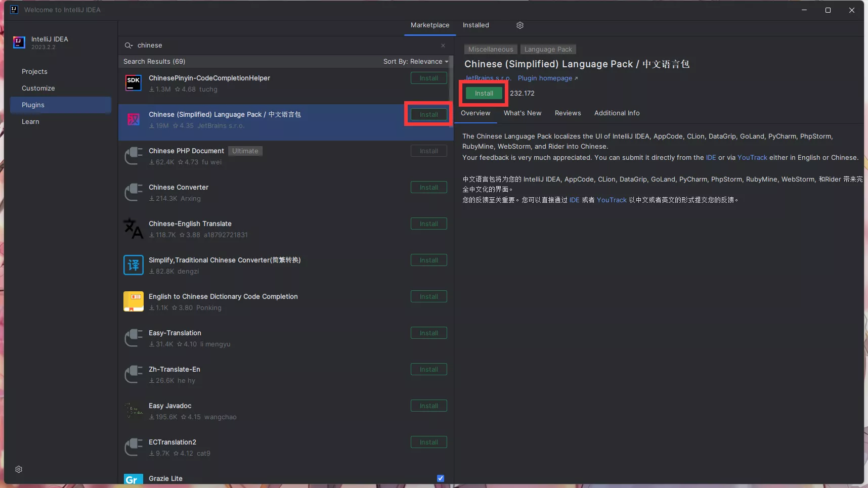Install the Chinese-English Translate plugin
This screenshot has width=868, height=488.
pyautogui.click(x=429, y=224)
